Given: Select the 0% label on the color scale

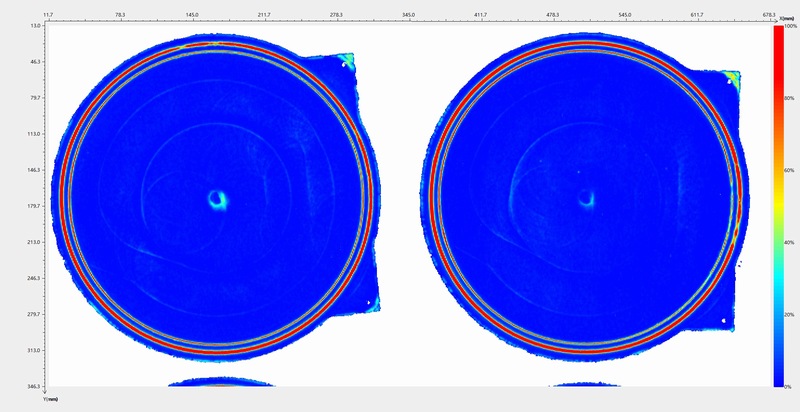Looking at the screenshot, I should 789,386.
